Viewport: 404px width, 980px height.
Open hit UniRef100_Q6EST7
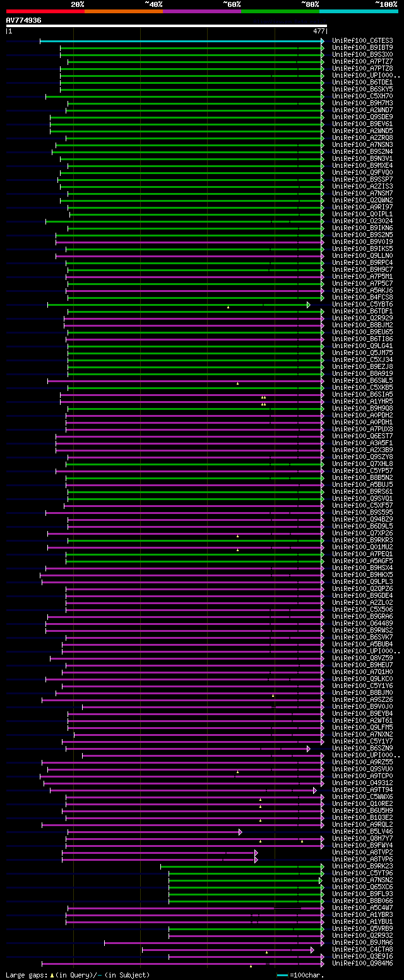click(362, 436)
